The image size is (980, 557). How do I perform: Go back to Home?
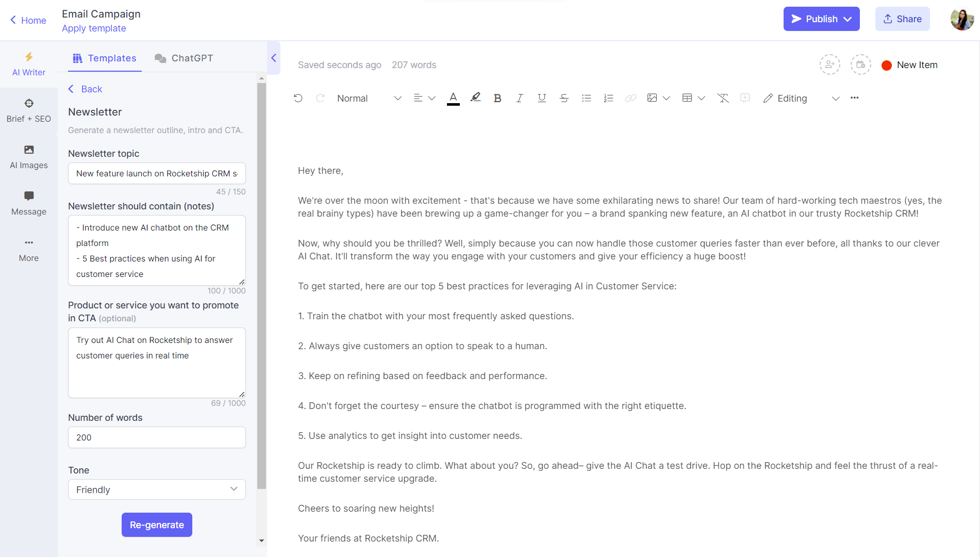tap(28, 20)
